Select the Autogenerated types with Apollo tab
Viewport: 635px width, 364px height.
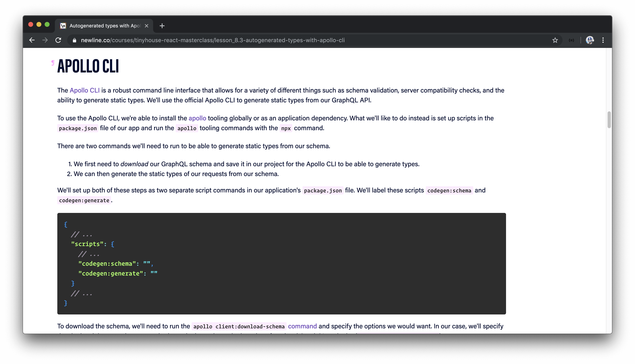tap(104, 26)
